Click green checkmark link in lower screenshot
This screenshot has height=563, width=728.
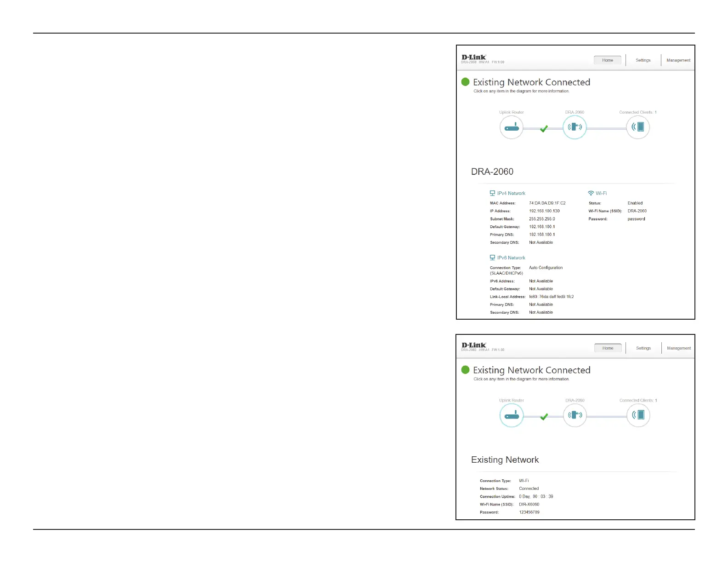coord(544,417)
